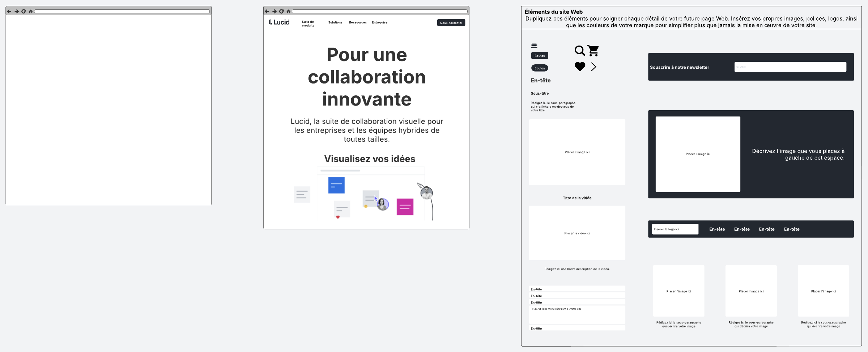Select the right chevron arrow icon

[593, 66]
